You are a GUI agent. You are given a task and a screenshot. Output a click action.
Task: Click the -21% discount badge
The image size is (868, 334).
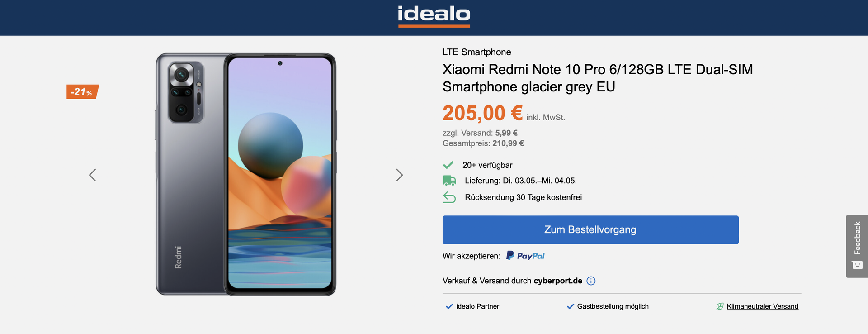pyautogui.click(x=82, y=92)
